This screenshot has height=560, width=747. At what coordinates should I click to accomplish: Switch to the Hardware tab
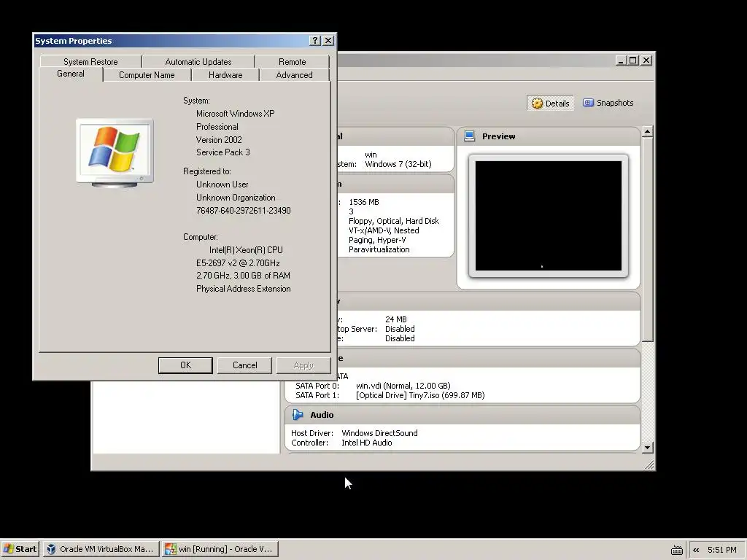(x=225, y=75)
